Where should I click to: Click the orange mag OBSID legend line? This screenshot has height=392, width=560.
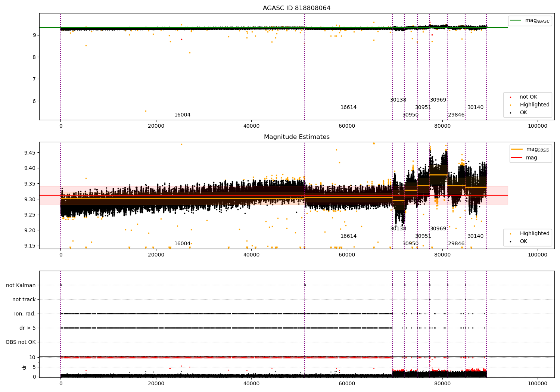click(x=517, y=149)
